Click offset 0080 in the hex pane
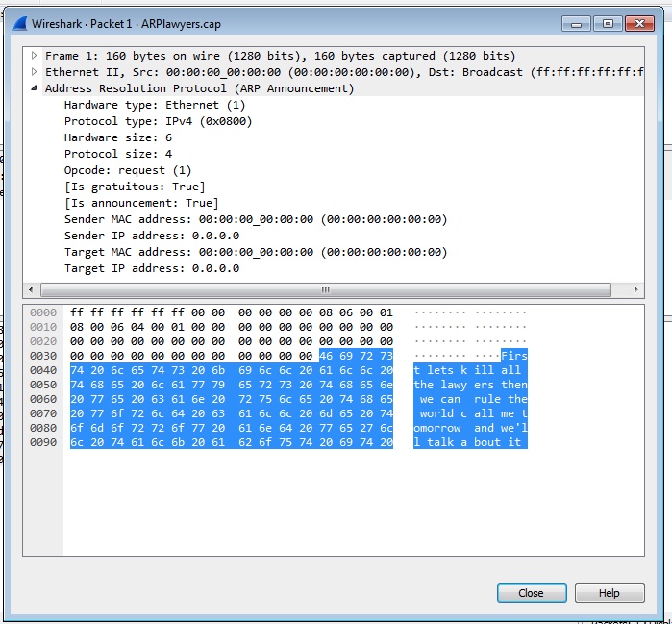The height and width of the screenshot is (624, 672). (43, 428)
